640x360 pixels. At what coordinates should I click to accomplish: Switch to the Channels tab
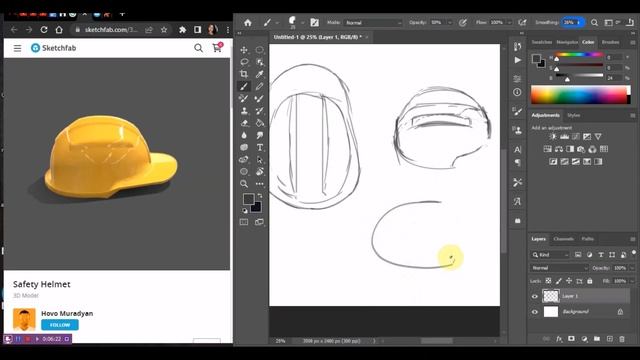[563, 239]
